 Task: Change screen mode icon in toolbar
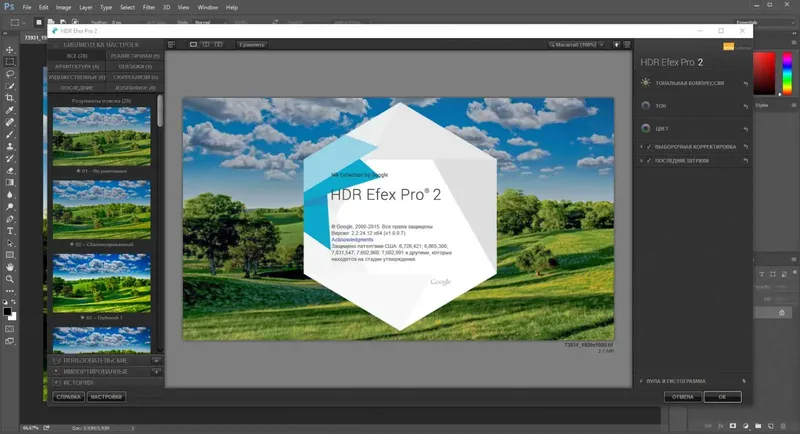point(10,341)
